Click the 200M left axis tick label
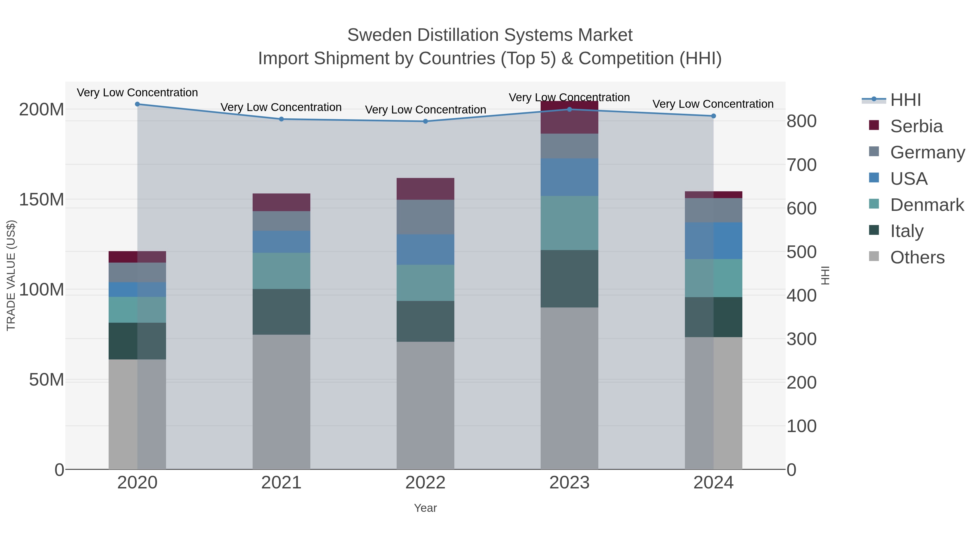 pyautogui.click(x=41, y=109)
